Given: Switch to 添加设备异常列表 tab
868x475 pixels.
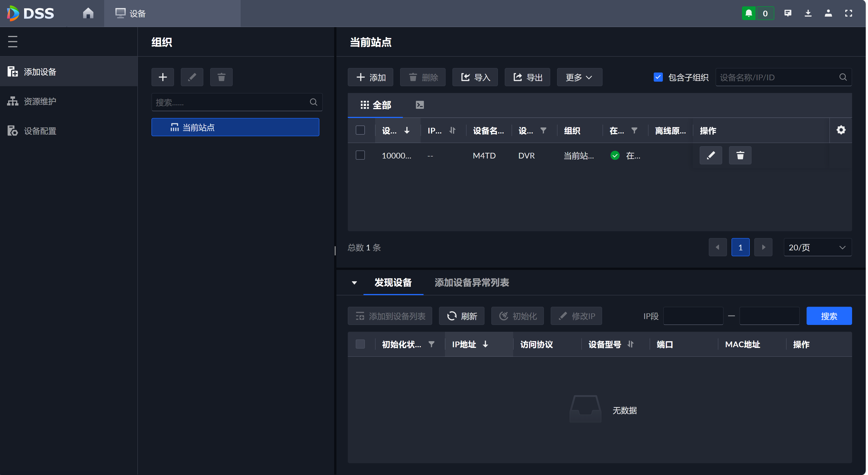Looking at the screenshot, I should 472,283.
